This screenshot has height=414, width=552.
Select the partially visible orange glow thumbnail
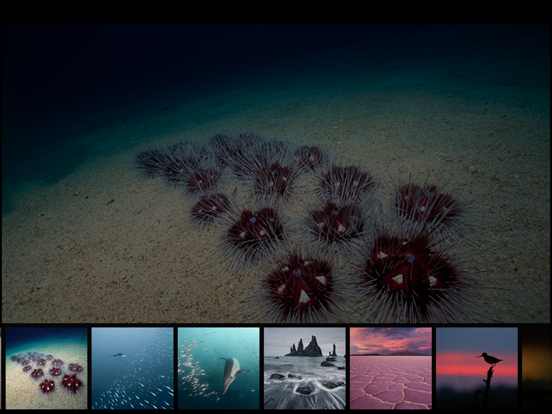click(x=537, y=368)
